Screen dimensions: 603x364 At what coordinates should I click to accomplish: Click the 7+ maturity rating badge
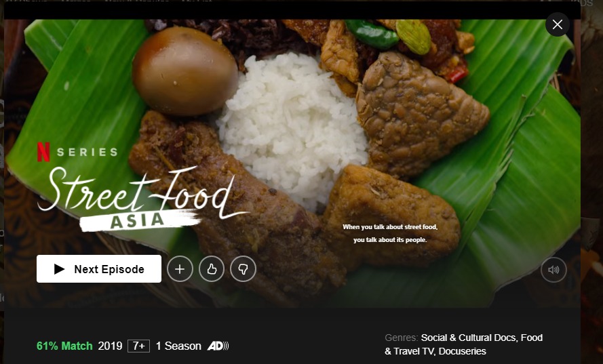[x=138, y=346]
